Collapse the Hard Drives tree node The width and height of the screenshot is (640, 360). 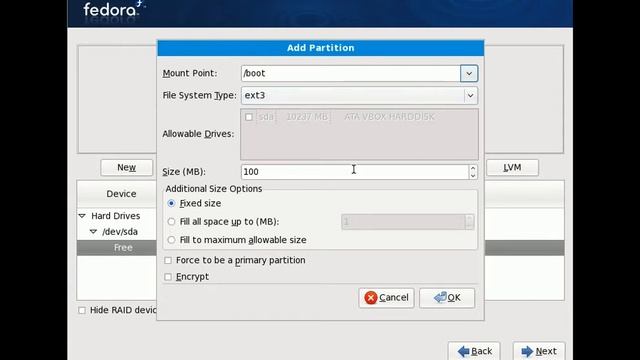pyautogui.click(x=82, y=216)
